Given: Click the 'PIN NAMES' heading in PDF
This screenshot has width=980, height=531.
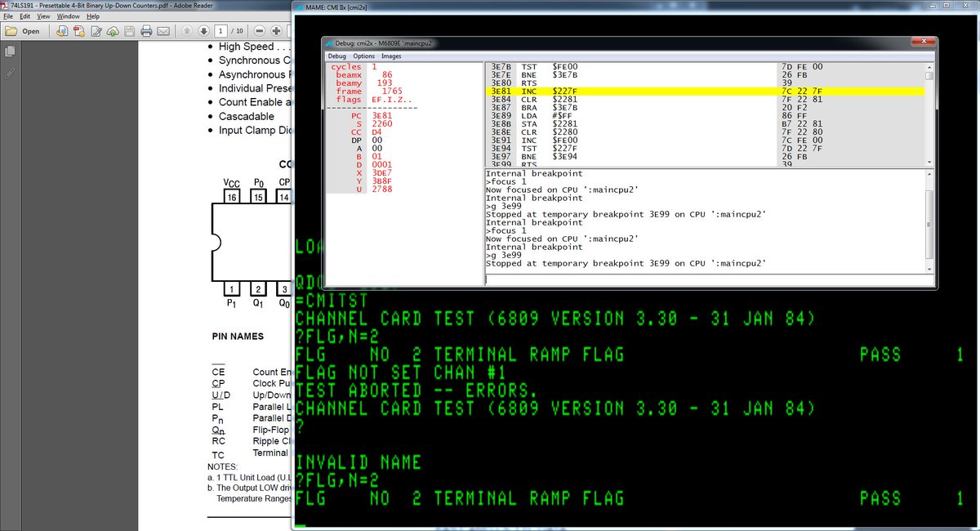Looking at the screenshot, I should (238, 336).
